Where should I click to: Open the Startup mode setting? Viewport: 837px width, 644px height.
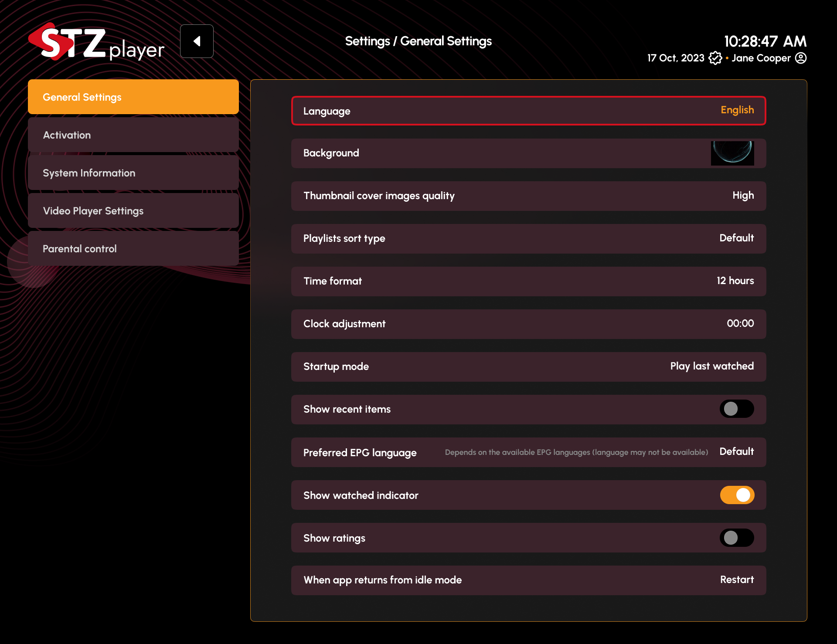click(x=528, y=366)
